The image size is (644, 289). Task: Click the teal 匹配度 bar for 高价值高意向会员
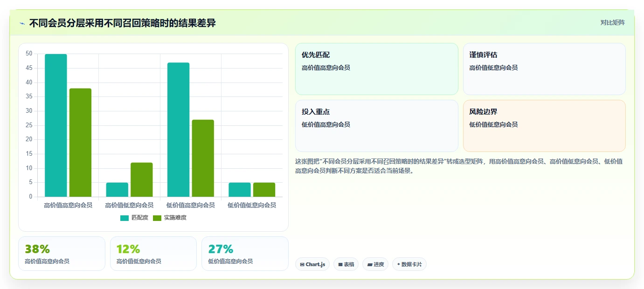click(56, 125)
